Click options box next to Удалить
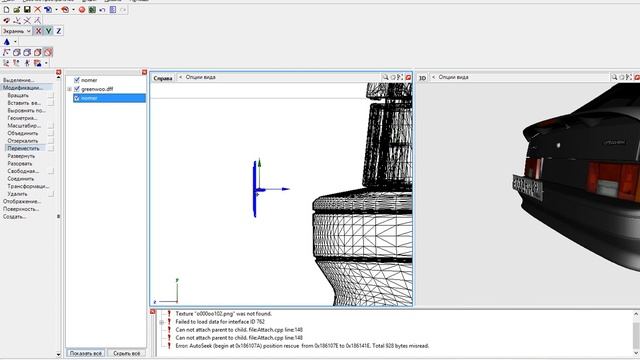This screenshot has width=640, height=360. pos(51,194)
